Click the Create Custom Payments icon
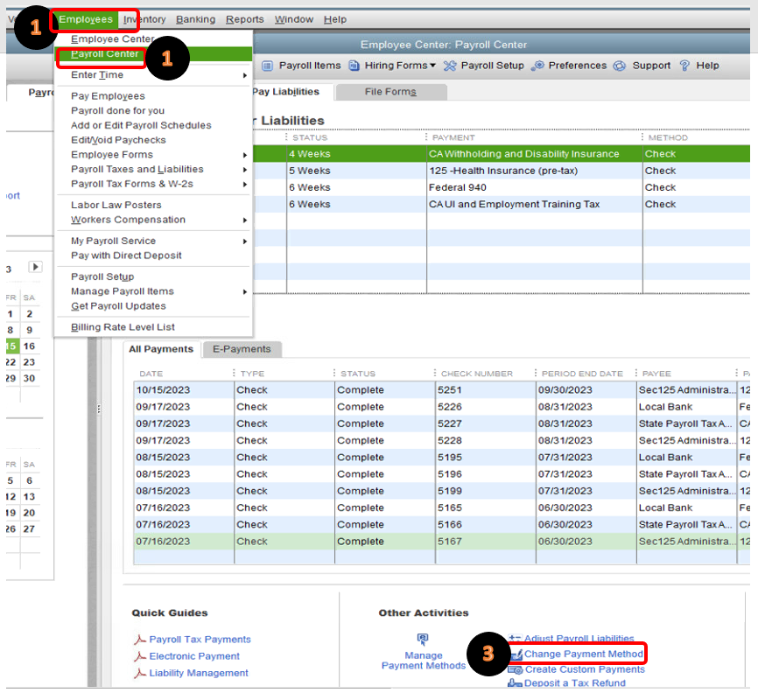 (516, 669)
